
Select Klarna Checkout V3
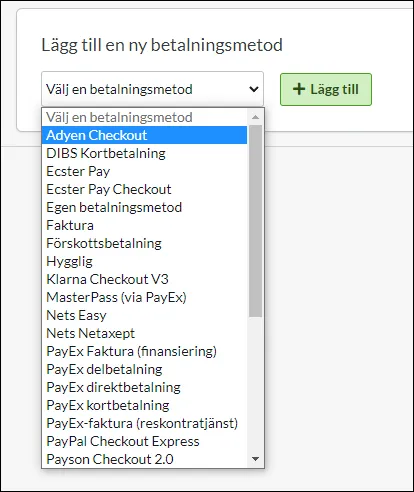pos(144,279)
